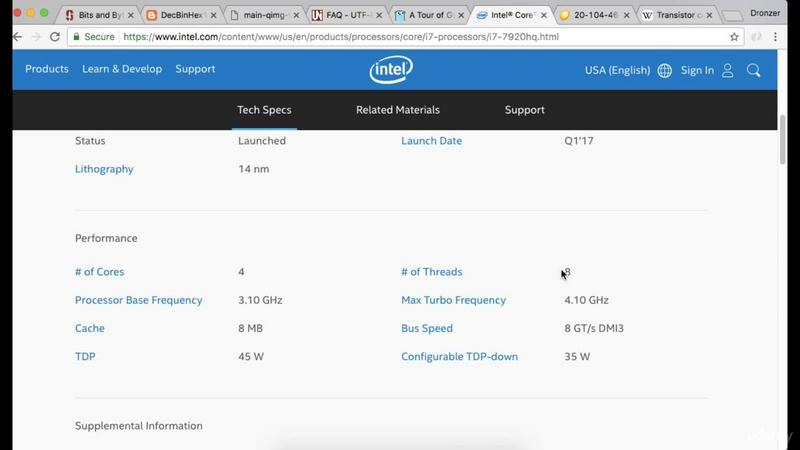Click the Bus Speed link
Screen dimensions: 800x450
click(427, 328)
